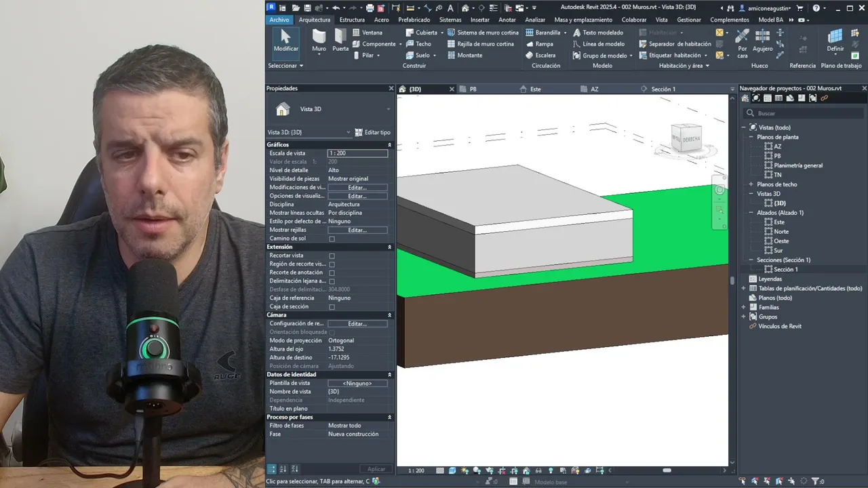Enable the Caja de sección checkbox
This screenshot has height=488, width=868.
point(332,307)
